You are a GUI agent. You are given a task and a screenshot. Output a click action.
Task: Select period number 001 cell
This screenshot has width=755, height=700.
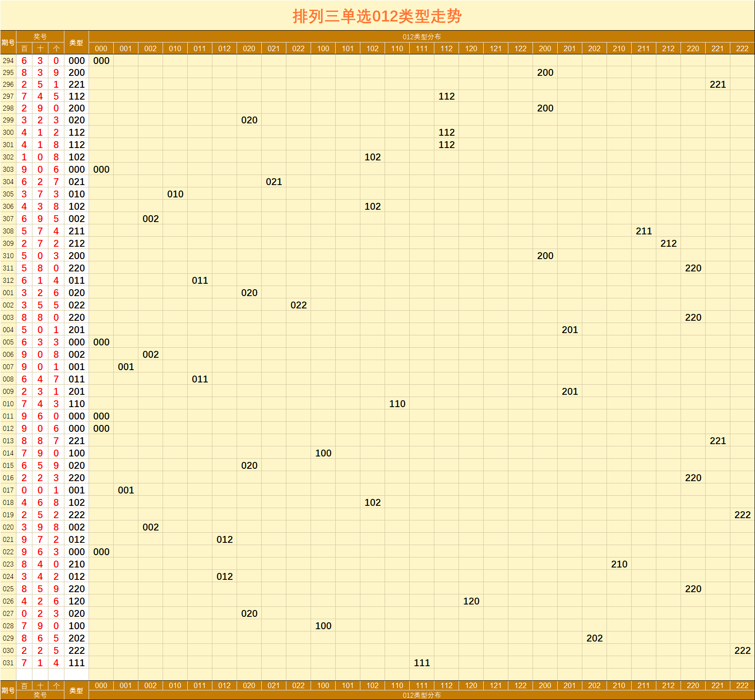click(8, 293)
